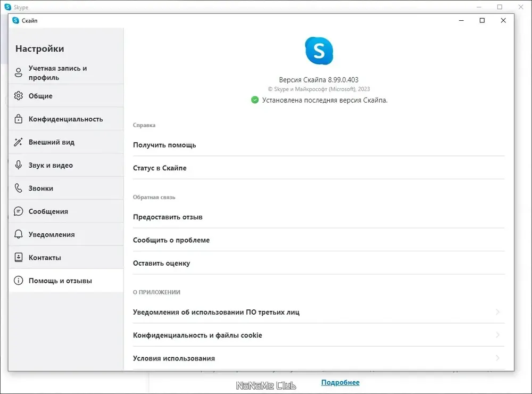The height and width of the screenshot is (394, 532).
Task: Click the О ПРИЛОЖЕНИИ section label
Action: (x=156, y=292)
